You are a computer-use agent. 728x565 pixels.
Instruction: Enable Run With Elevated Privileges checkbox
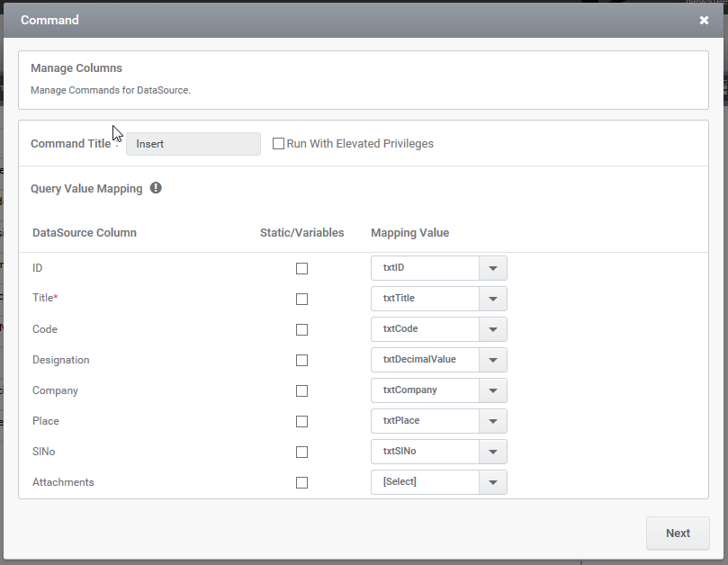pyautogui.click(x=278, y=143)
